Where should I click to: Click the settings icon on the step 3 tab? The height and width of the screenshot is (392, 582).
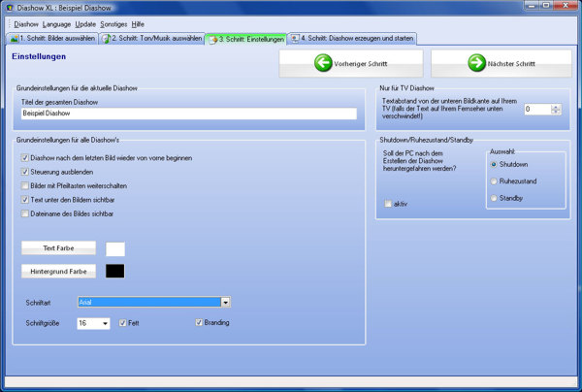point(213,40)
